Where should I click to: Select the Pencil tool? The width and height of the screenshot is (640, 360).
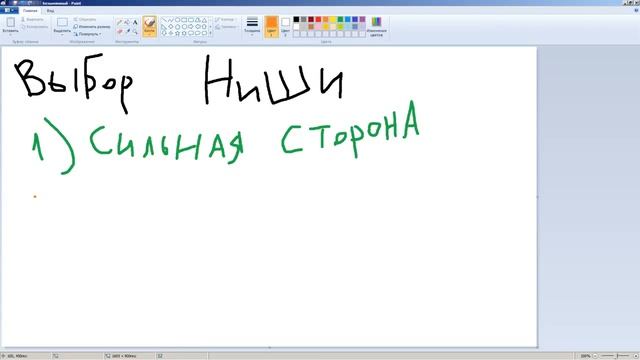coord(120,22)
